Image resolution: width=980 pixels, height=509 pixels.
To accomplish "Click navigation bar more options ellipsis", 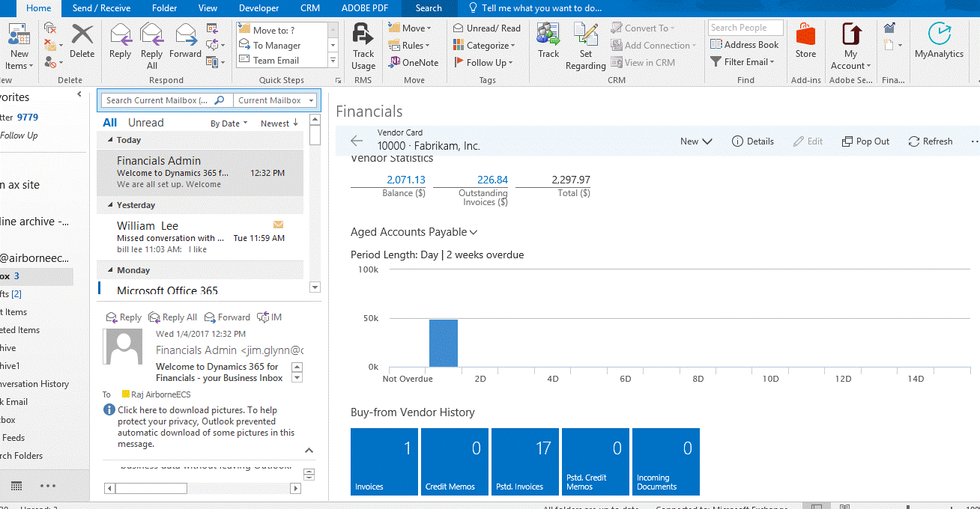I will tap(48, 486).
